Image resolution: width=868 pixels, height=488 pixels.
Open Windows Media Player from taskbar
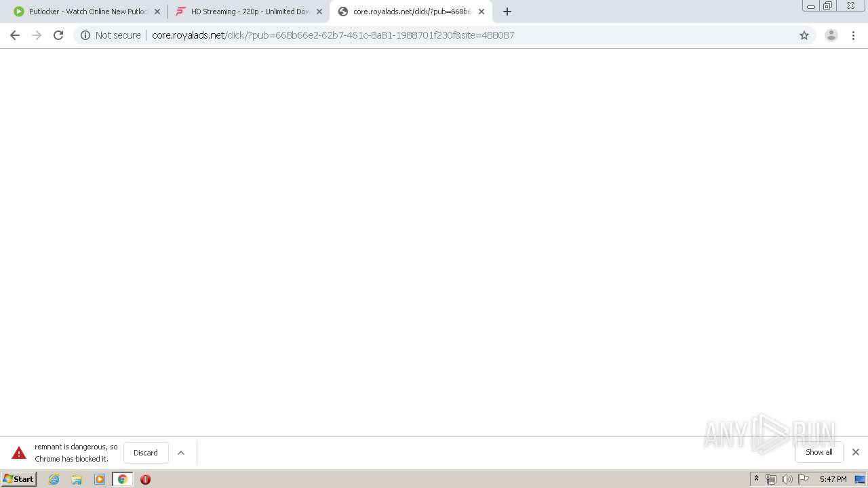coord(100,479)
